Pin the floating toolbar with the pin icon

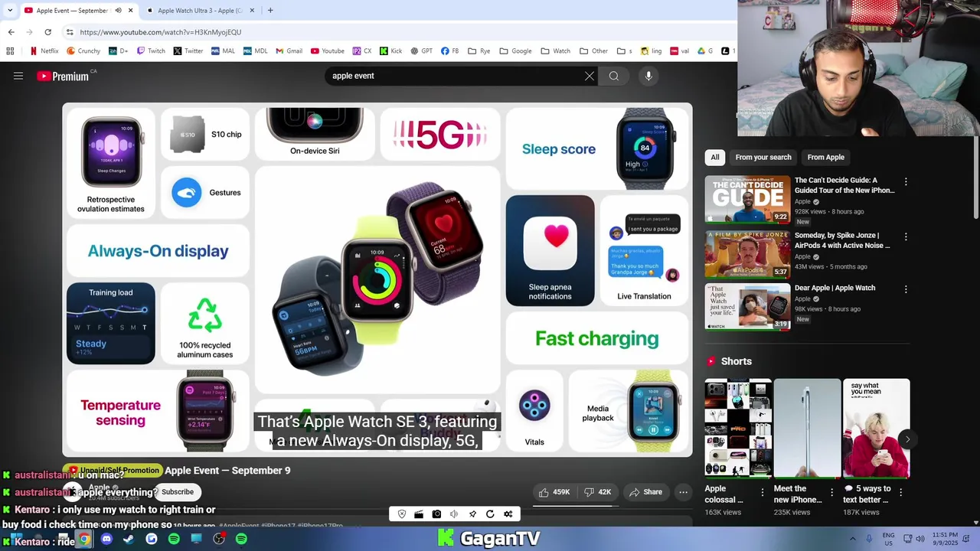point(472,514)
